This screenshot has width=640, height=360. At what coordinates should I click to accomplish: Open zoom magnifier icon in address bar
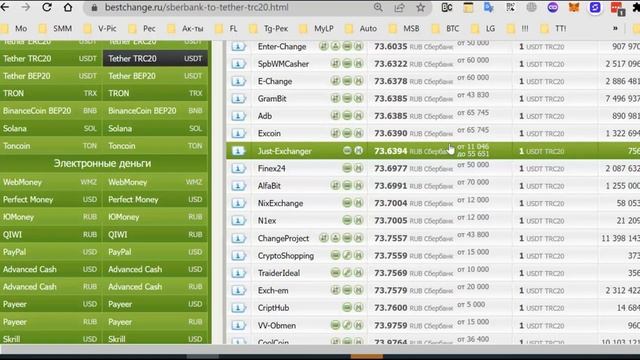coord(378,7)
